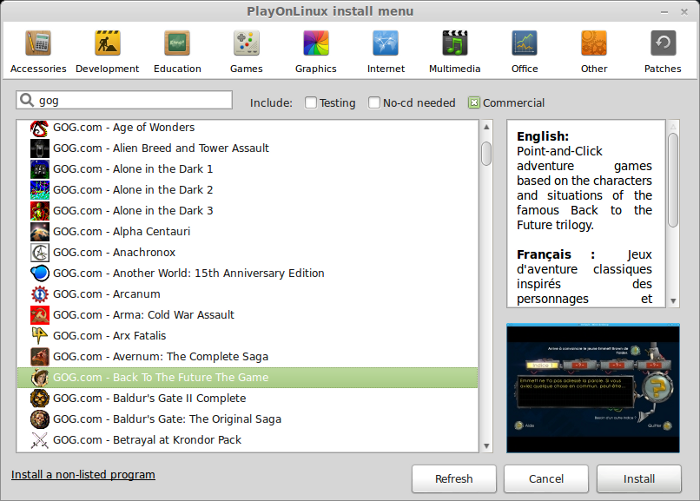Click the Age of Wonders game icon

pyautogui.click(x=40, y=128)
